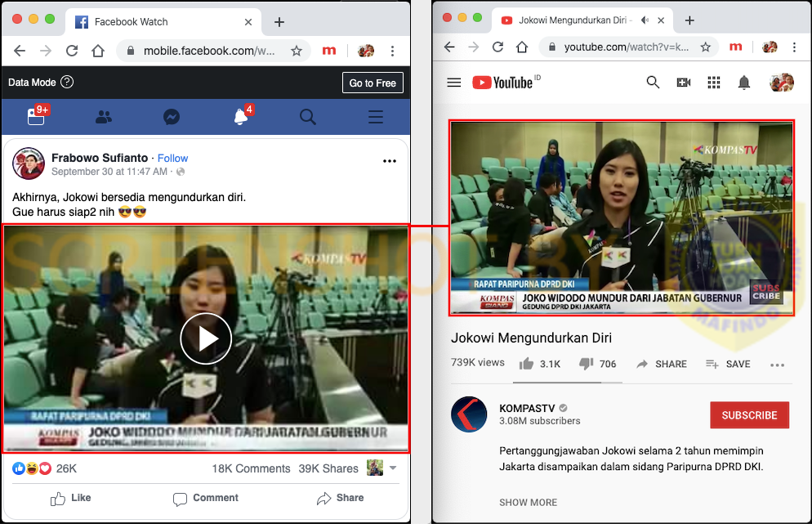Open Facebook friend requests icon
This screenshot has height=524, width=812.
[104, 117]
